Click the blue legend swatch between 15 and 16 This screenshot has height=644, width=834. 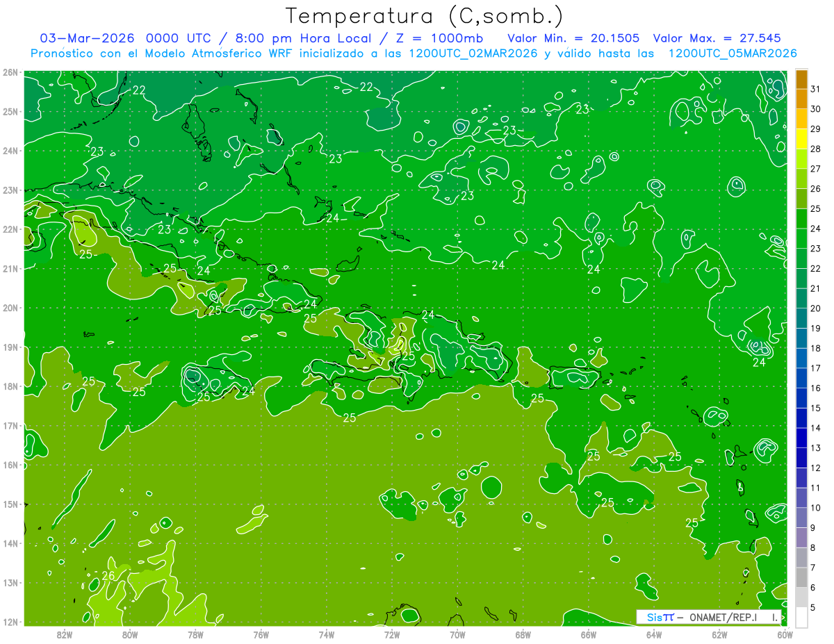[801, 398]
